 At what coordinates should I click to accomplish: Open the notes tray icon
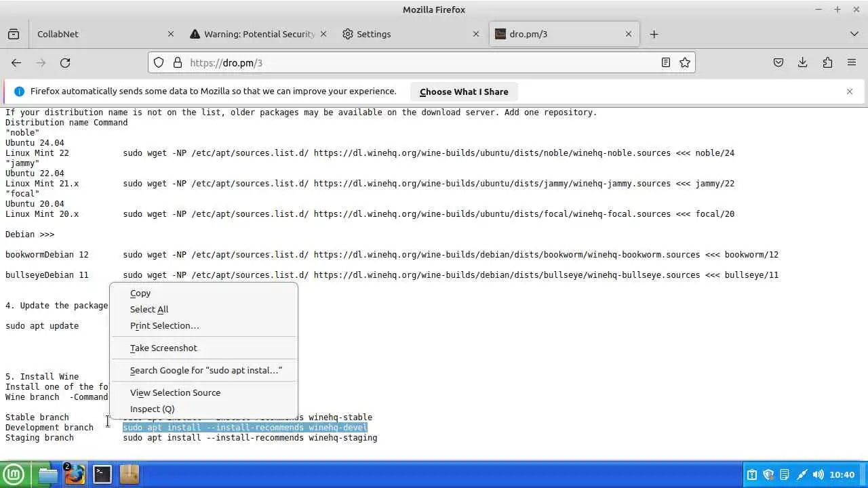(x=785, y=474)
